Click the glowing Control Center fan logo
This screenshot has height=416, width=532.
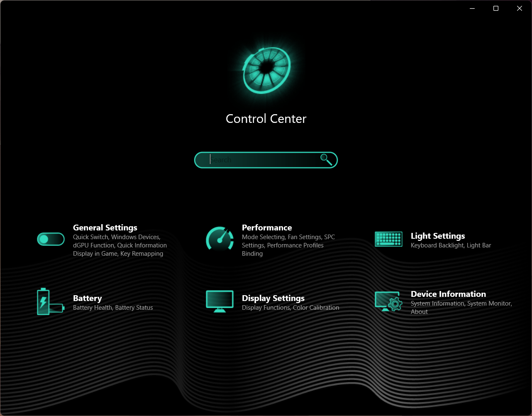point(266,70)
